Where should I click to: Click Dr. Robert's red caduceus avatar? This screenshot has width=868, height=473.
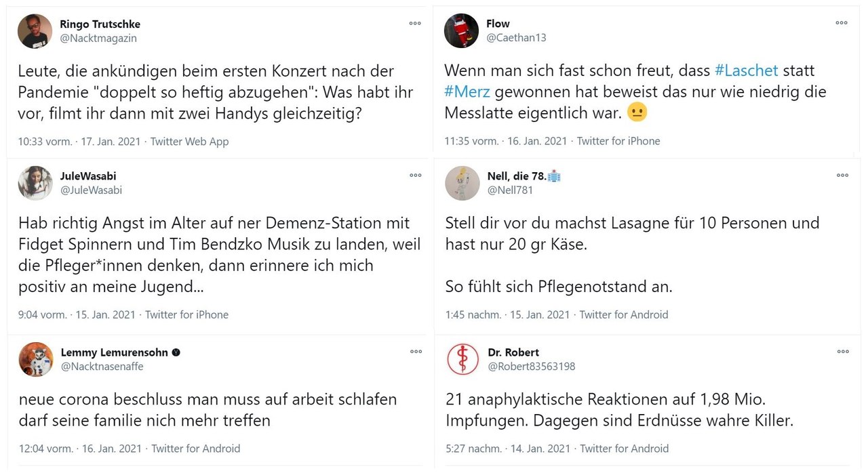pos(463,359)
